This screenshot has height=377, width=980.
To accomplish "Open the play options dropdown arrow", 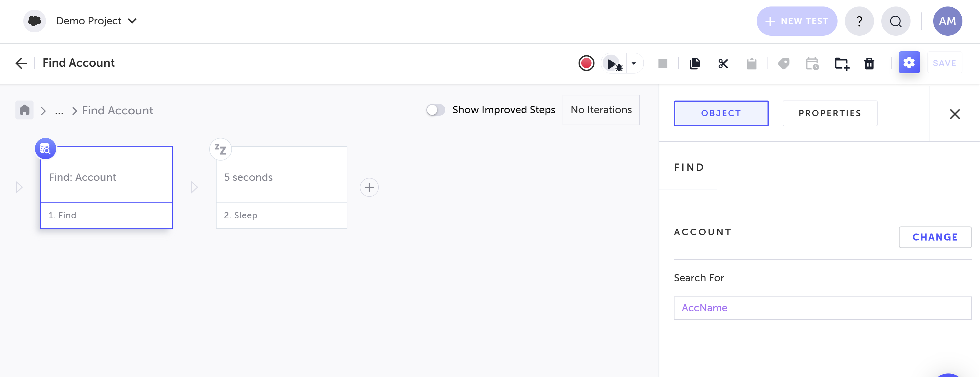I will click(x=633, y=64).
